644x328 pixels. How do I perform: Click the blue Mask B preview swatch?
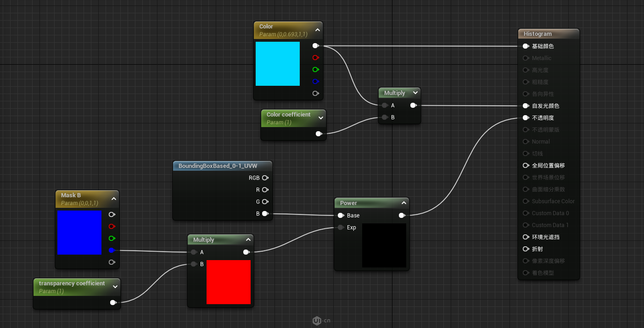coord(79,233)
